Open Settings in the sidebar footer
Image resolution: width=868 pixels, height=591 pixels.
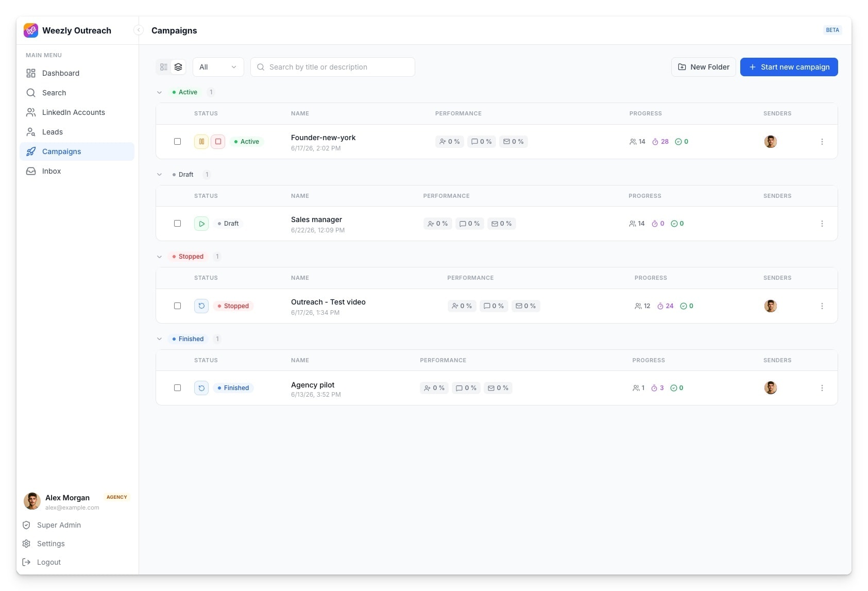coord(44,544)
